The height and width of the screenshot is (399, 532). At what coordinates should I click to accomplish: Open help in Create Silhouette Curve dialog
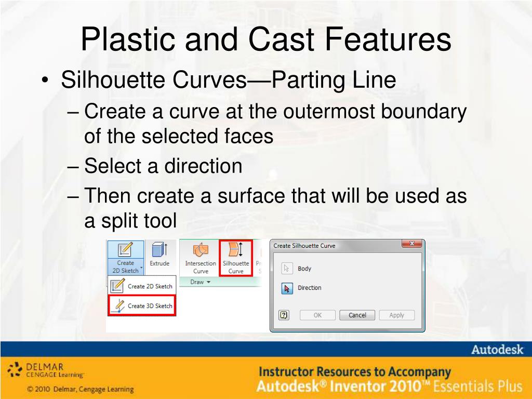284,315
